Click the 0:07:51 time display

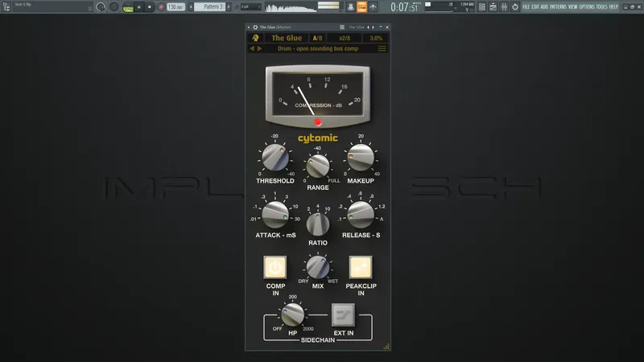point(404,7)
